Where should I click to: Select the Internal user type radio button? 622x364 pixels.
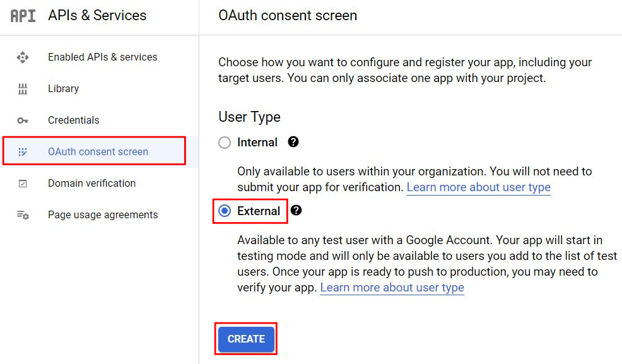click(x=225, y=143)
